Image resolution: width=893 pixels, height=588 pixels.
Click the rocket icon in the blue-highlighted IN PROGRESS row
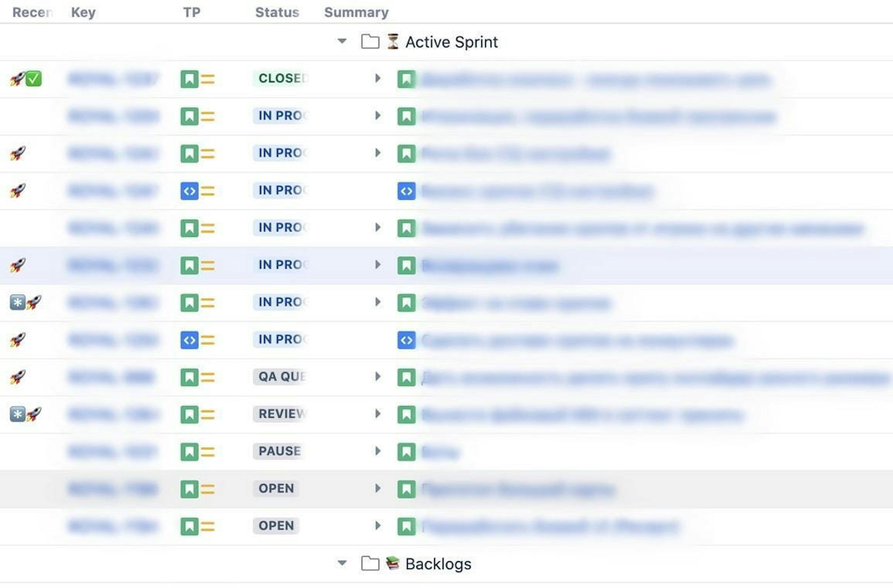click(x=17, y=265)
